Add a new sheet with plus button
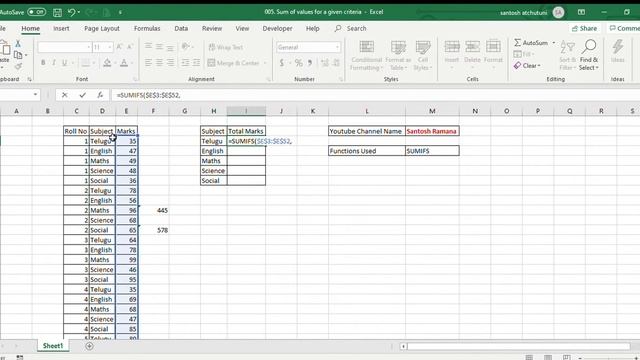The image size is (640, 360). pos(89,346)
